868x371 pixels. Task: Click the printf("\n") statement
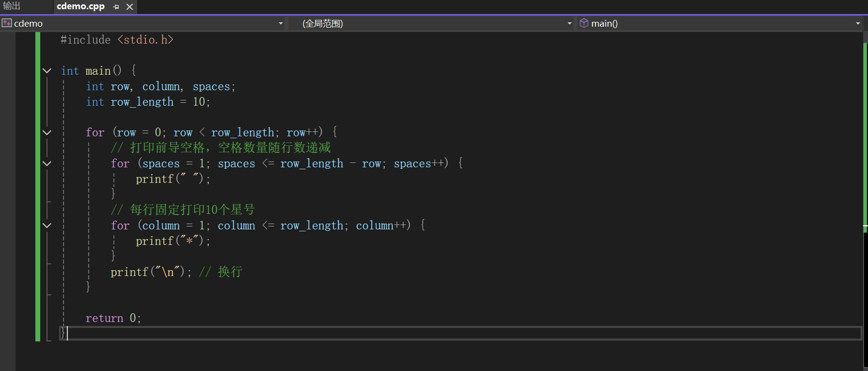pyautogui.click(x=151, y=272)
